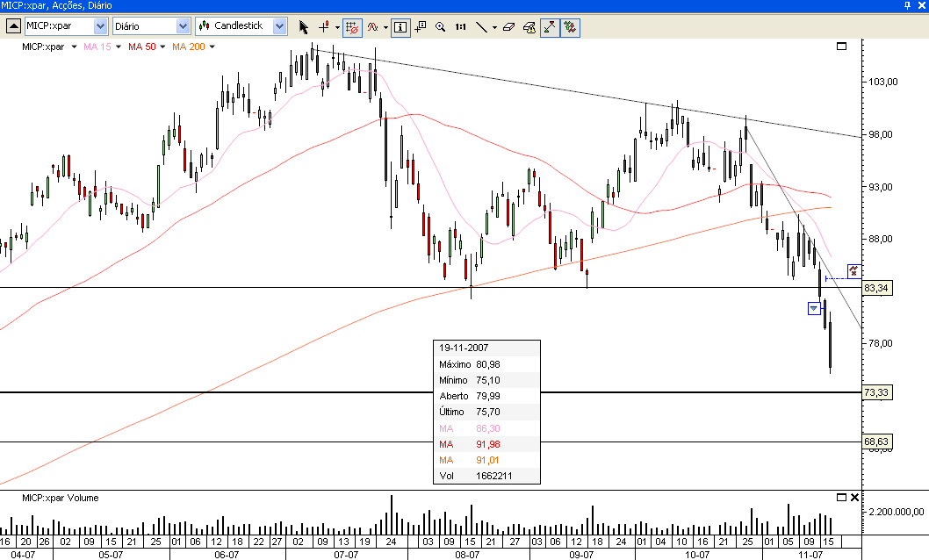The width and height of the screenshot is (929, 560).
Task: Click the title bar MICP:xpar, Acções, Diário
Action: click(x=56, y=5)
